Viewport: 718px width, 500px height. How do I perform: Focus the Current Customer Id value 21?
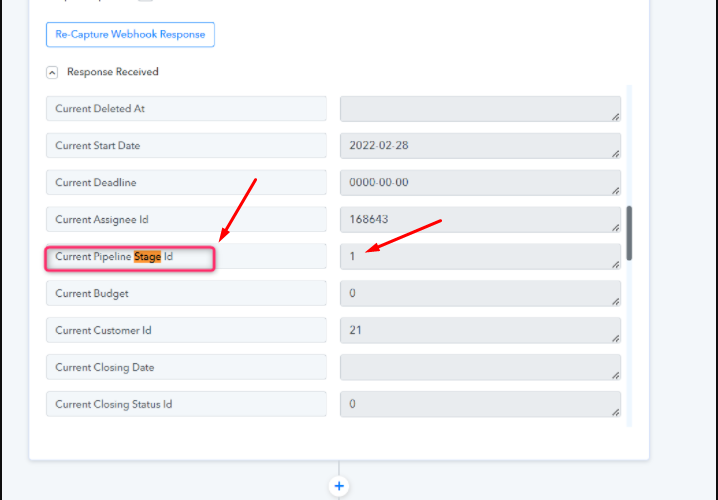[x=478, y=331]
